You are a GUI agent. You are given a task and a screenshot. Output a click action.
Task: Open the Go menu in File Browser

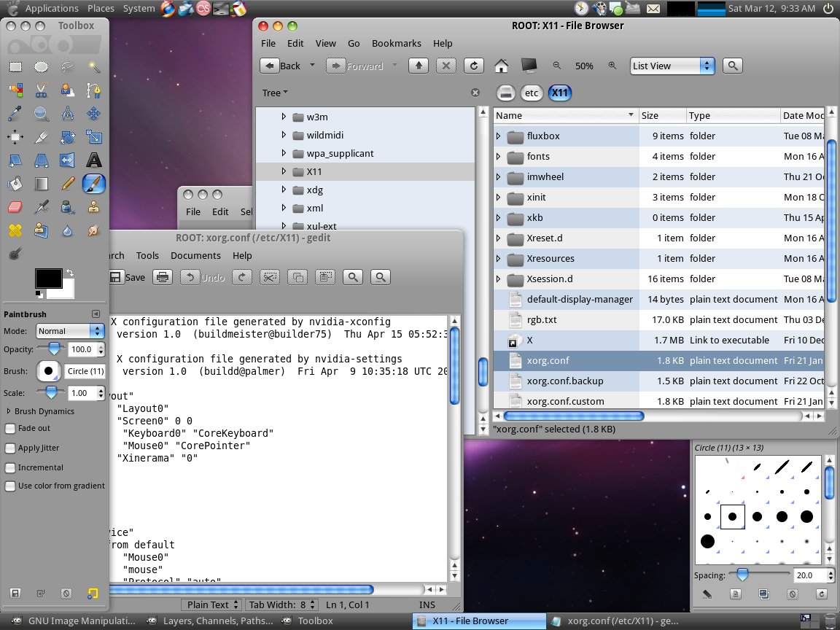pyautogui.click(x=354, y=44)
